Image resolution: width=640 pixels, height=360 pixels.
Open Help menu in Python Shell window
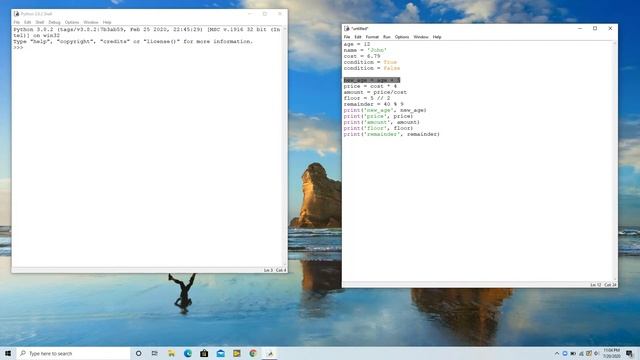(107, 22)
